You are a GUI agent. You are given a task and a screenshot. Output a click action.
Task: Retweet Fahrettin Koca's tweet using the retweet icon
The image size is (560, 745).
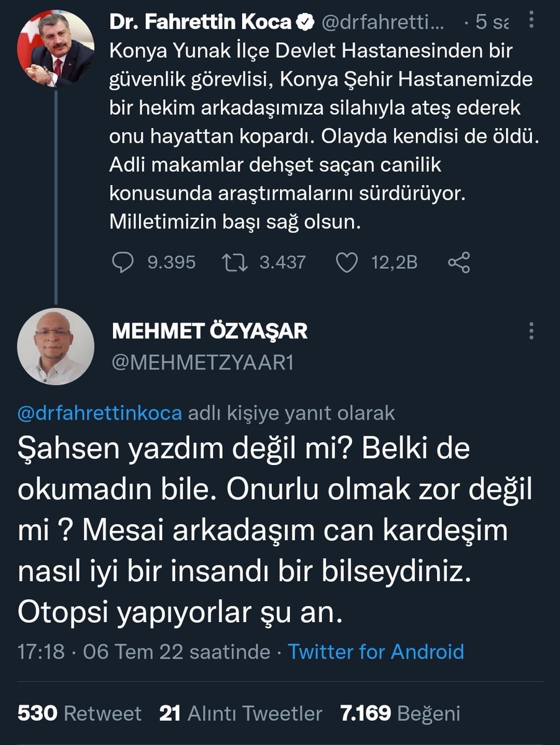point(236,263)
